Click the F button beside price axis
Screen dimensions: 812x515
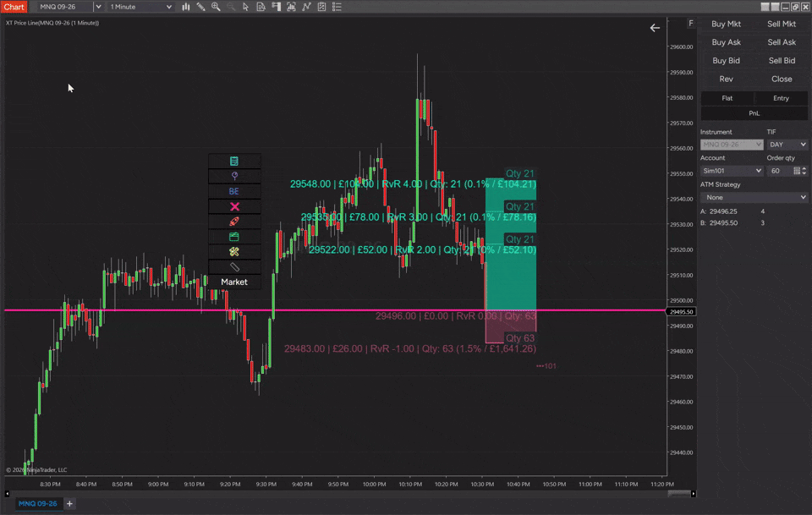691,24
